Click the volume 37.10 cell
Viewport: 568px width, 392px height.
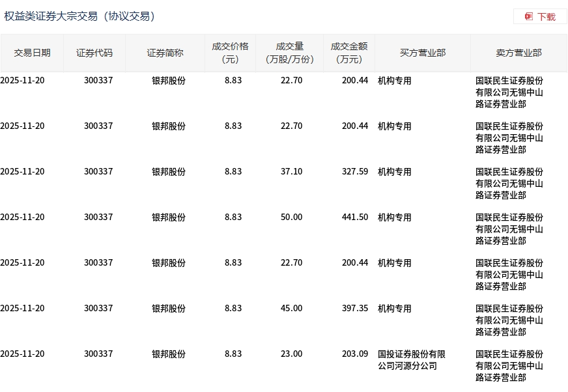click(x=291, y=171)
